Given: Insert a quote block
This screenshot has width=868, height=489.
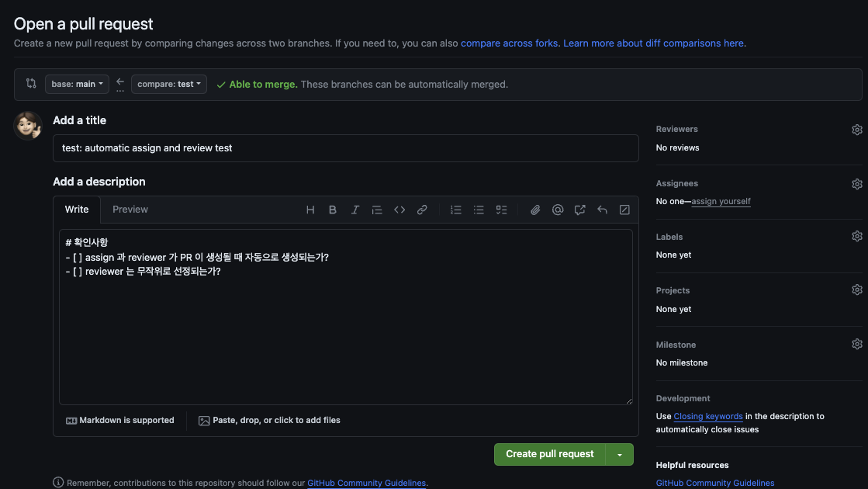Looking at the screenshot, I should (x=377, y=210).
